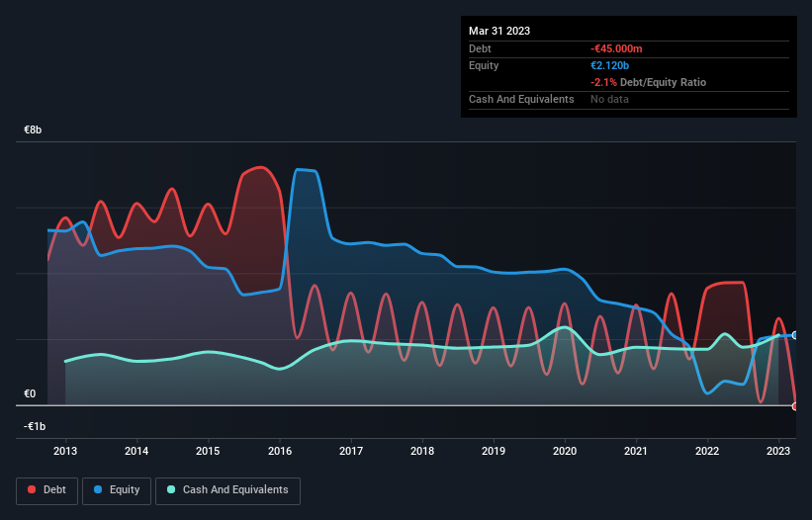Click the 2019 x-axis label

pyautogui.click(x=494, y=451)
